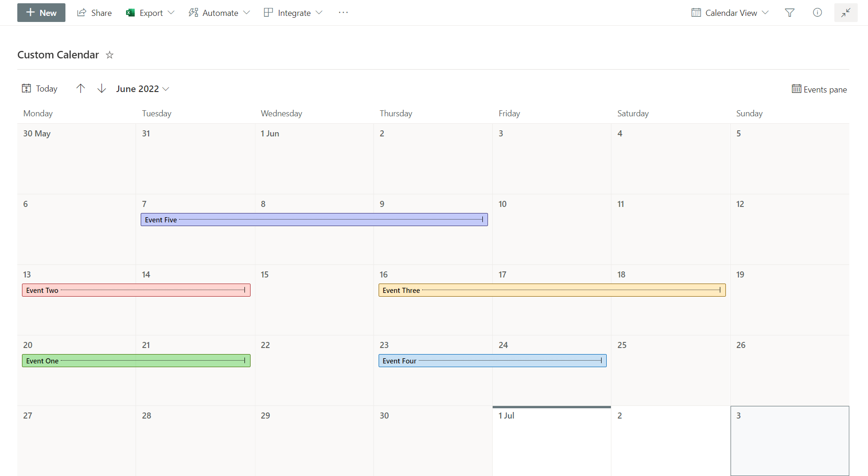Jump to Today in the calendar
This screenshot has height=476, width=868.
point(40,89)
